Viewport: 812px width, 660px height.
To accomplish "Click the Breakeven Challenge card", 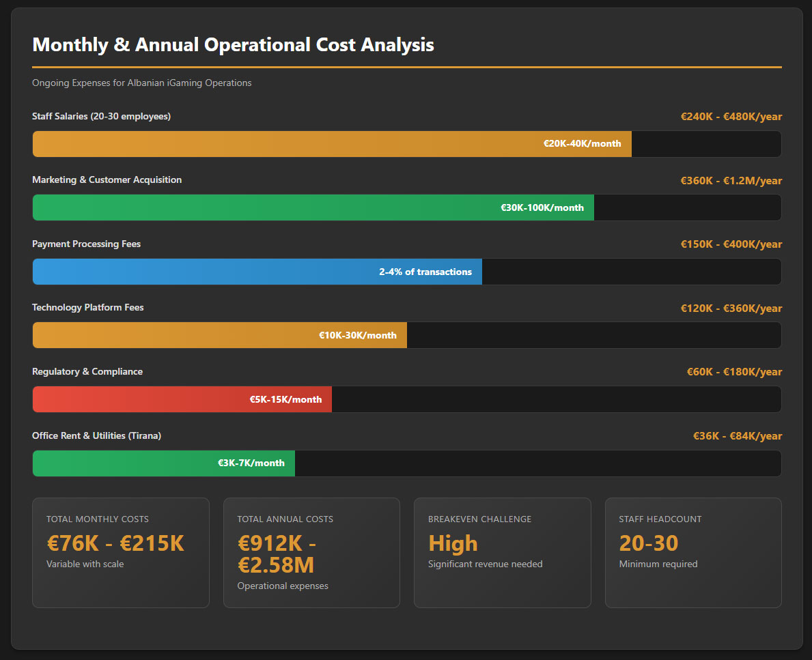I will click(x=502, y=552).
